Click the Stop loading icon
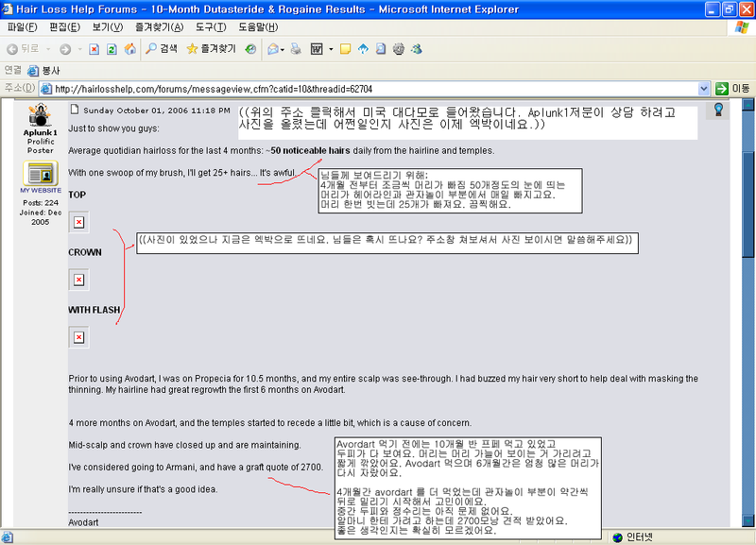The image size is (756, 545). pos(94,49)
